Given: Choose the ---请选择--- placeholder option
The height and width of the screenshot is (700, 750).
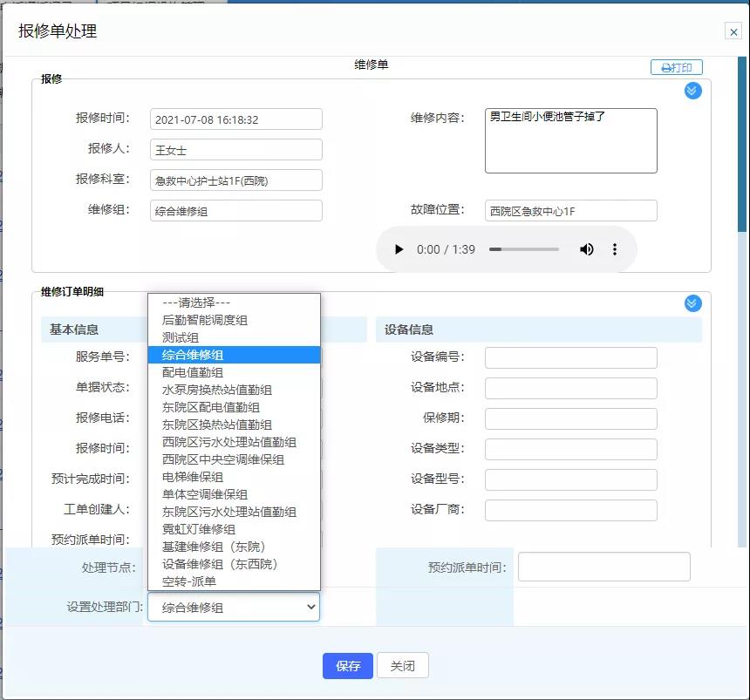Looking at the screenshot, I should click(x=196, y=302).
